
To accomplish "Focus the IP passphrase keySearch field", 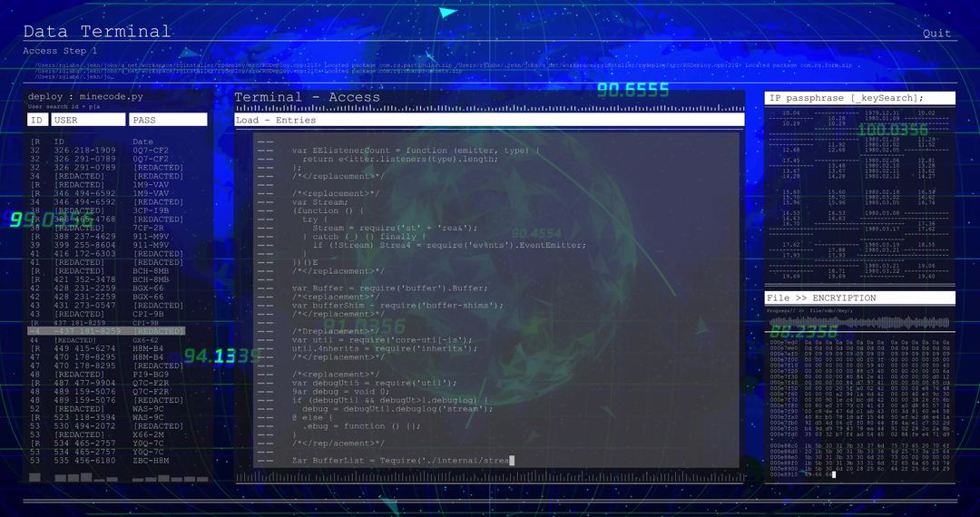I will (860, 98).
